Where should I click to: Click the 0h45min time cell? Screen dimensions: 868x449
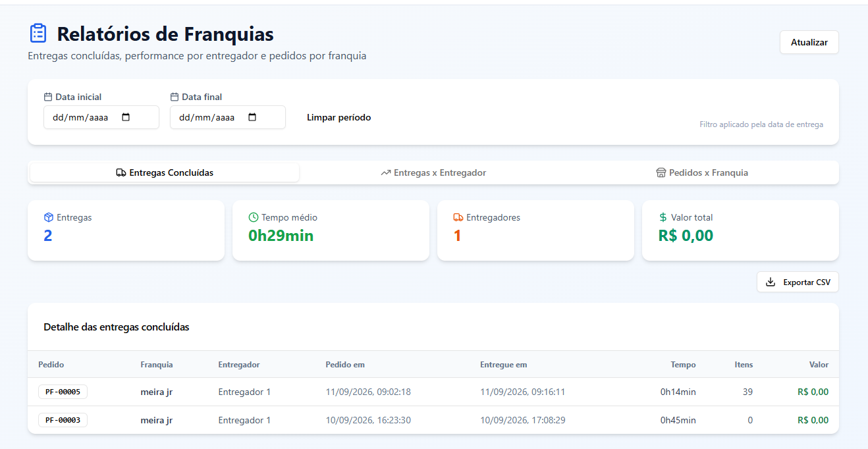tap(678, 420)
